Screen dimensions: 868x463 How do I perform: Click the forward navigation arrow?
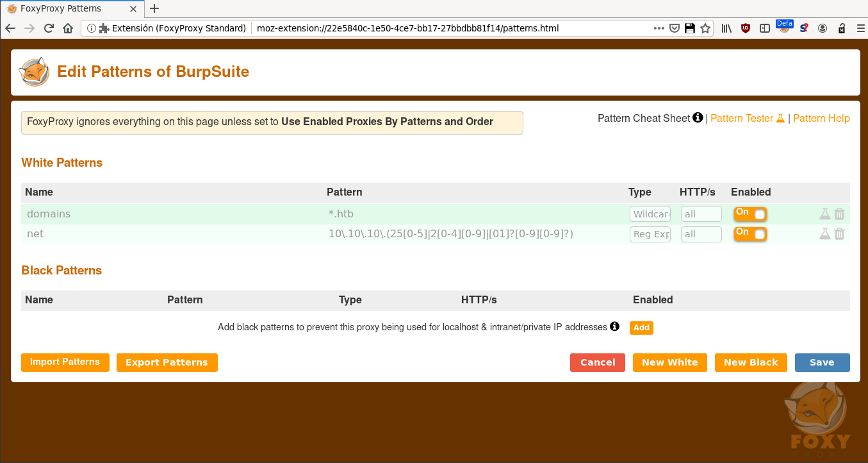[x=29, y=28]
